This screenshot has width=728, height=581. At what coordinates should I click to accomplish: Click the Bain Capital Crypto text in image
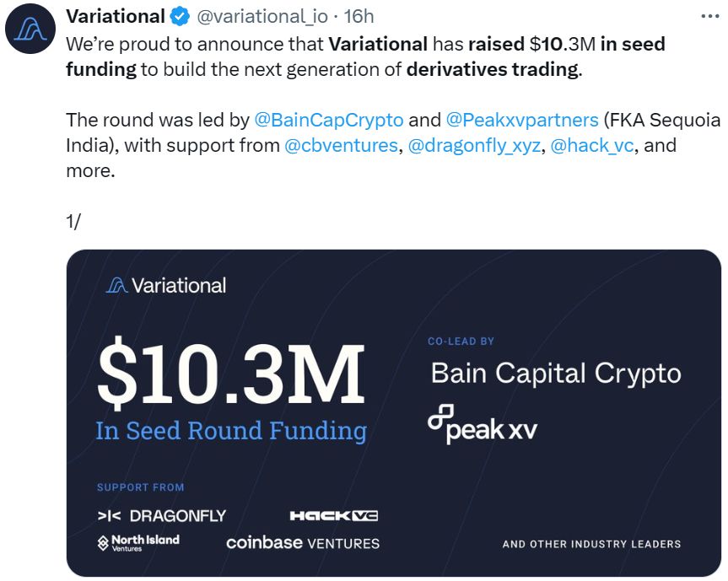pos(556,373)
